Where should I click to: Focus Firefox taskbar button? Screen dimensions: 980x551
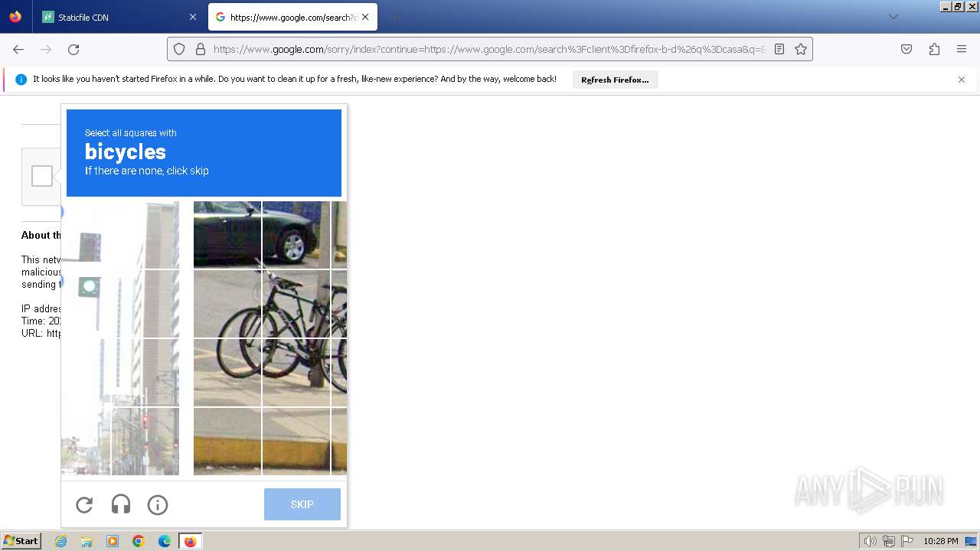[190, 541]
